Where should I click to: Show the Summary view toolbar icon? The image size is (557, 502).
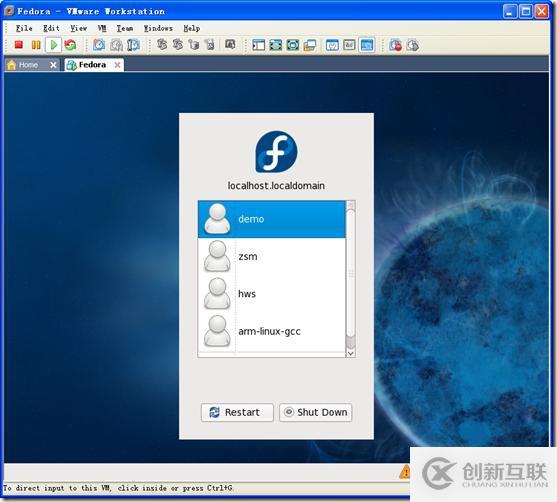tap(332, 45)
